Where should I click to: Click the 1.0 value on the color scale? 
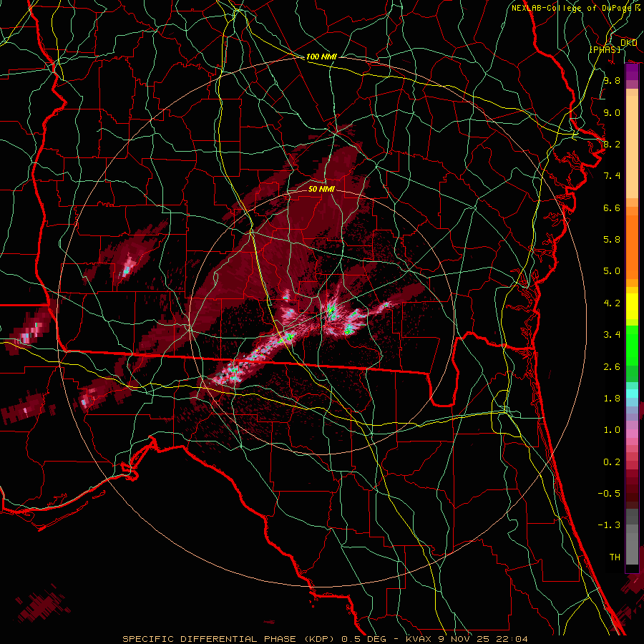pos(612,430)
